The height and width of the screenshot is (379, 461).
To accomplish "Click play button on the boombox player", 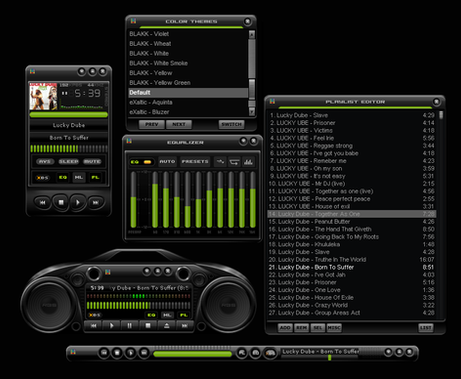I will (x=112, y=326).
